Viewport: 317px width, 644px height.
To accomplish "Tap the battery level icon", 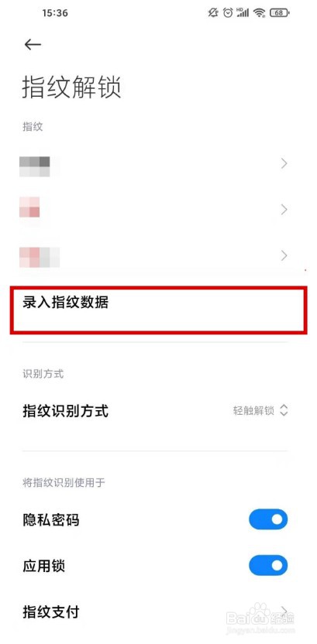I will (x=280, y=13).
